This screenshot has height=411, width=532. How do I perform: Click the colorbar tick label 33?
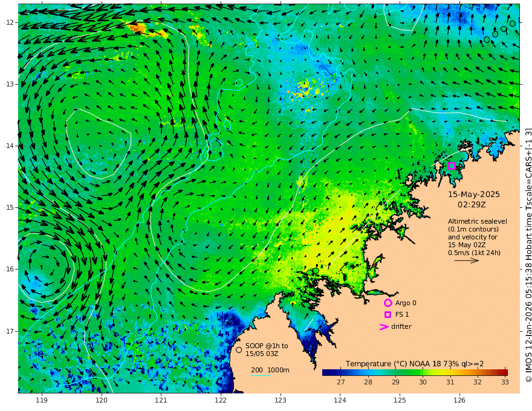point(505,382)
